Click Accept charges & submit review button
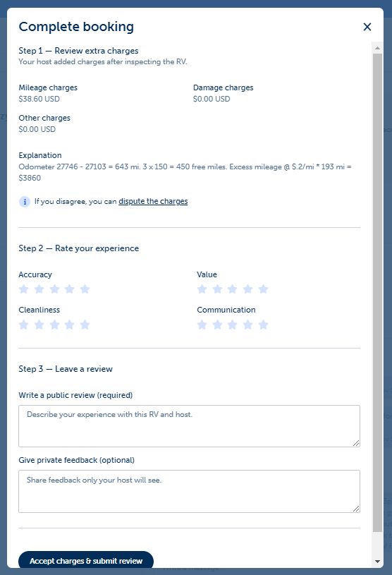This screenshot has height=575, width=392. pyautogui.click(x=86, y=560)
